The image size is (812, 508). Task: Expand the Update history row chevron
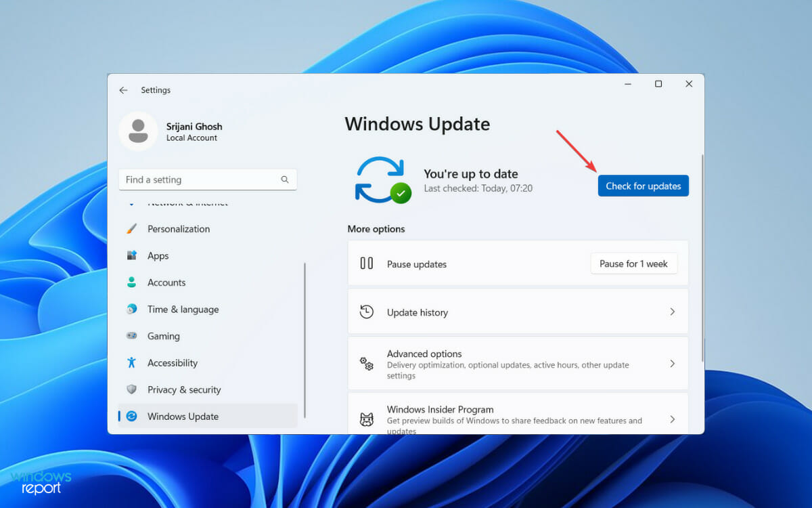point(672,312)
